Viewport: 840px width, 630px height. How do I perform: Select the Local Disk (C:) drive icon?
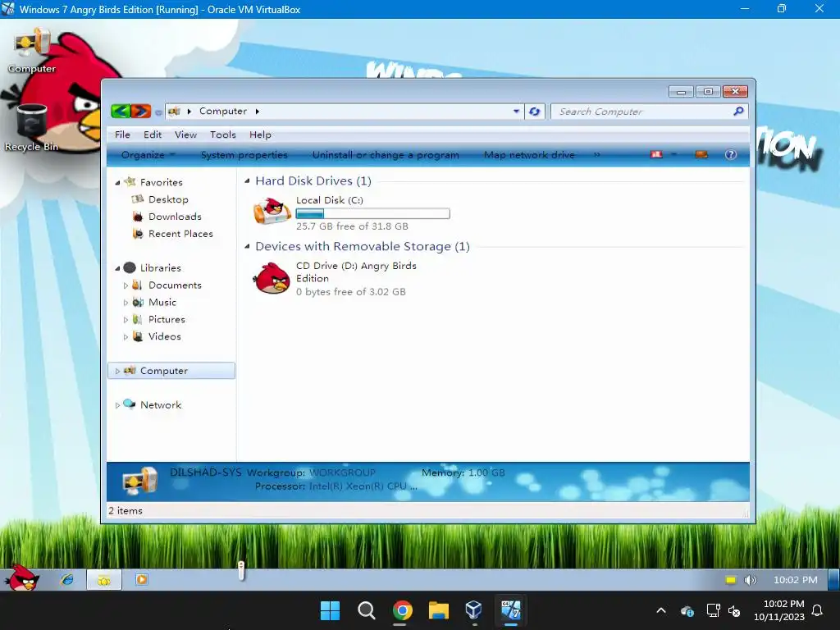(x=272, y=210)
